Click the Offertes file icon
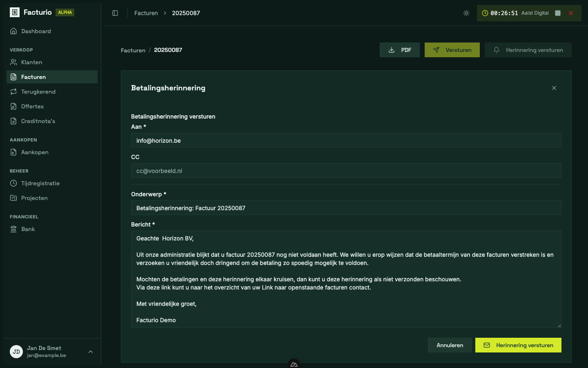Image resolution: width=588 pixels, height=368 pixels. [13, 106]
